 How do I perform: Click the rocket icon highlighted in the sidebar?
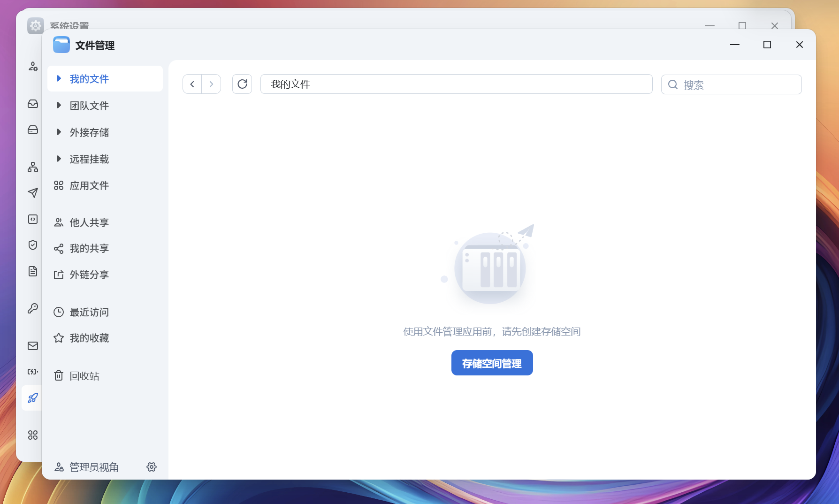click(x=32, y=398)
